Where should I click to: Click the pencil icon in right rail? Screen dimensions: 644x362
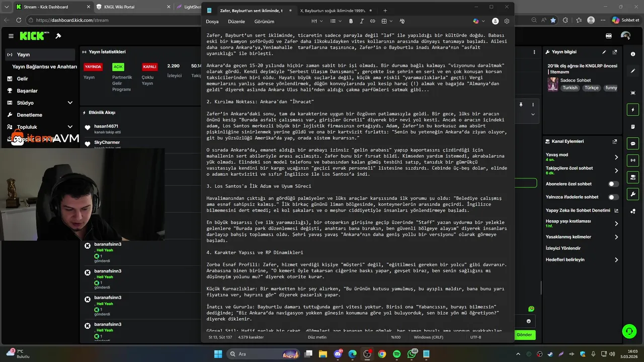(x=633, y=71)
